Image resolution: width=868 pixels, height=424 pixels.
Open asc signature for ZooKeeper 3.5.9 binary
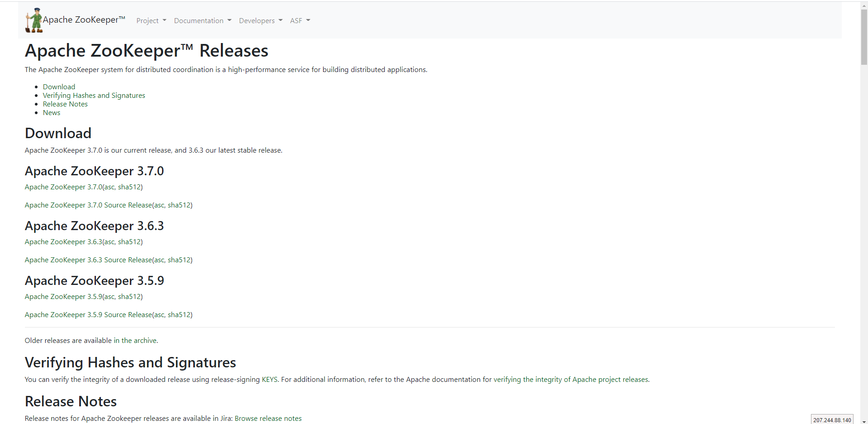[x=109, y=296]
